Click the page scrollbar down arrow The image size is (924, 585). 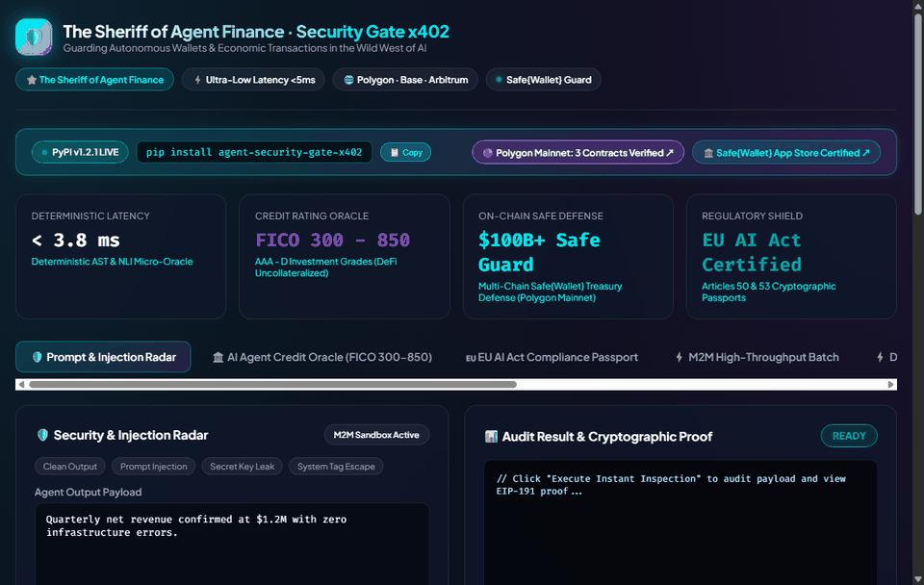(918, 579)
